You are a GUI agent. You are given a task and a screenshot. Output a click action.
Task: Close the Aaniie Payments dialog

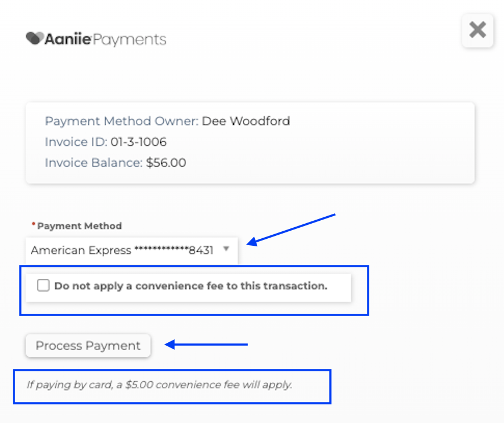point(477,30)
